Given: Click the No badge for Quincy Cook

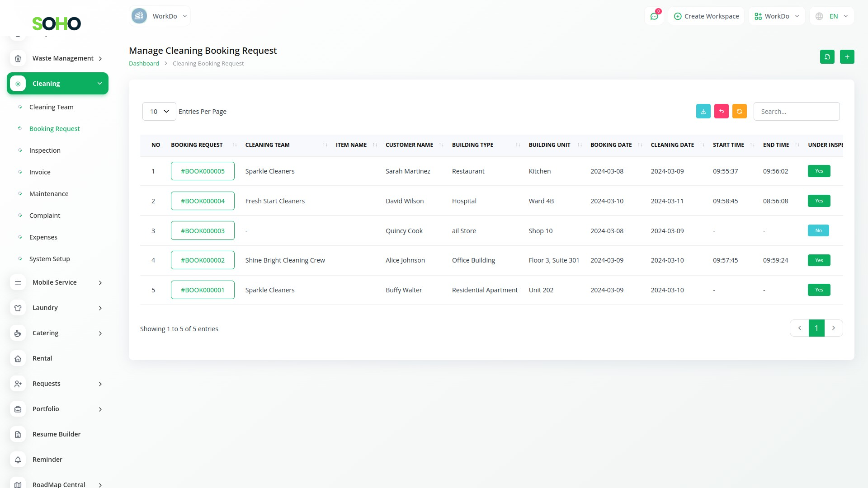Looking at the screenshot, I should 818,230.
